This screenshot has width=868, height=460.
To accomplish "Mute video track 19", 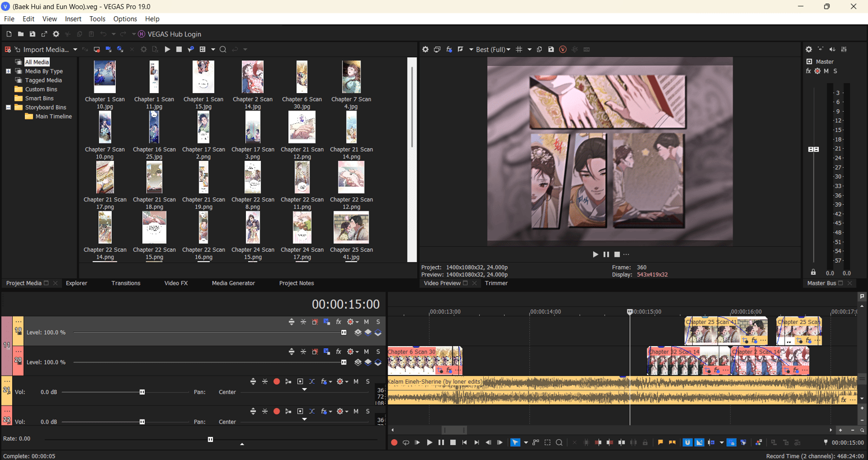I will point(366,322).
